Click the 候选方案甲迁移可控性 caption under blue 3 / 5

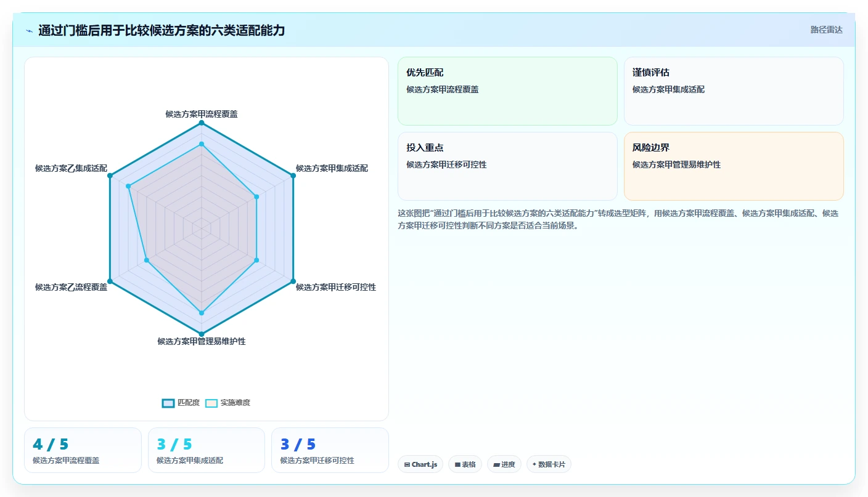click(x=317, y=460)
